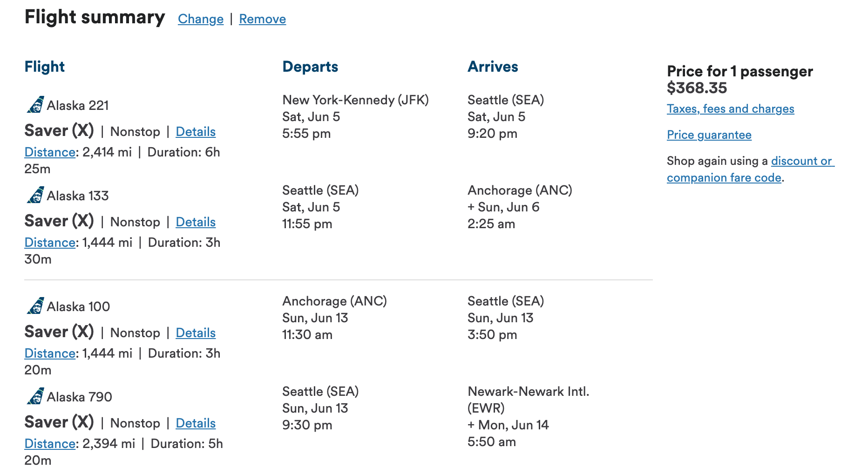
Task: Click Distance link under Alaska 133
Action: [50, 243]
